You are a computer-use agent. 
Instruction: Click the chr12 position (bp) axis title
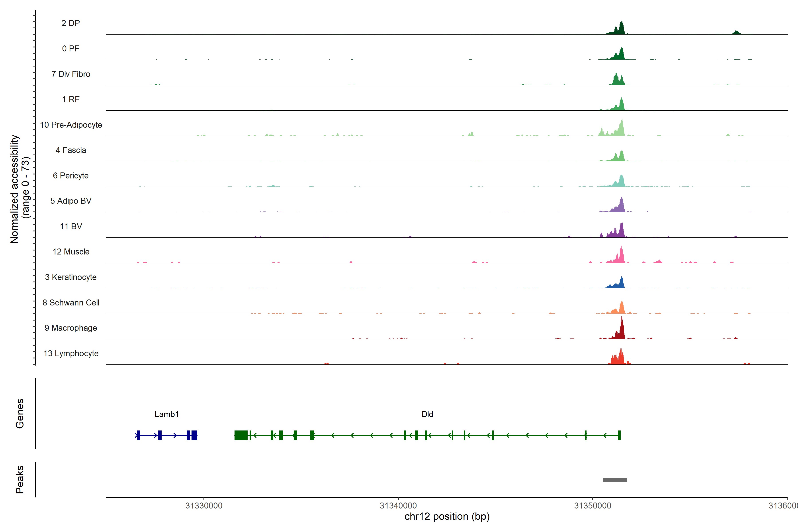[x=447, y=516]
